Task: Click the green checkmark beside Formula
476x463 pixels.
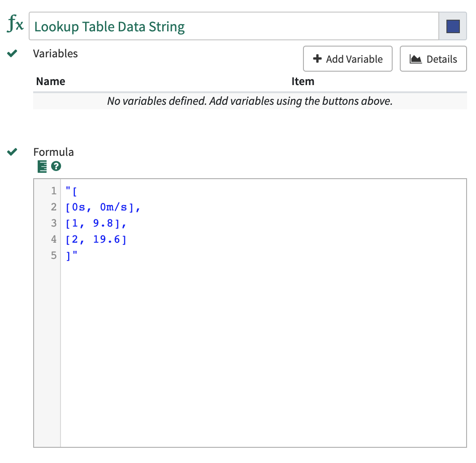Action: 13,151
